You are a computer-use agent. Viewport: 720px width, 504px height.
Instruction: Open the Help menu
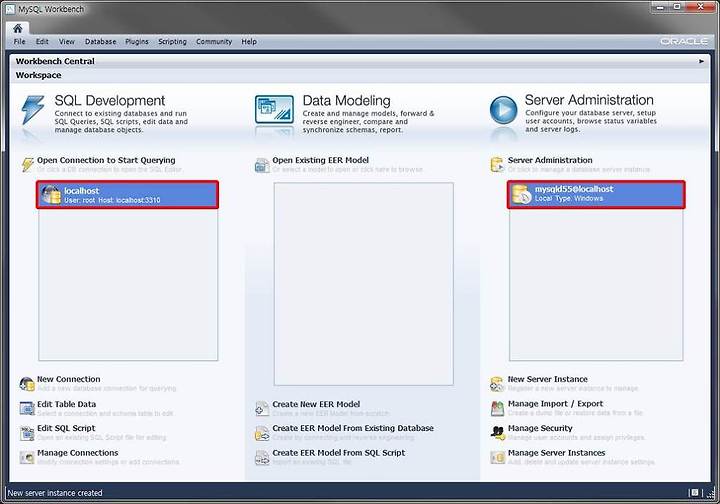pos(249,41)
